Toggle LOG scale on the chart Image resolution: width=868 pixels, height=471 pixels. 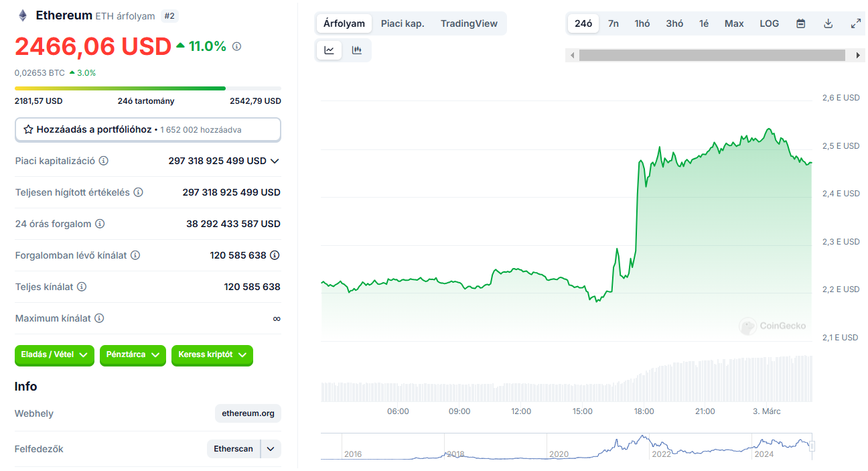pos(770,23)
